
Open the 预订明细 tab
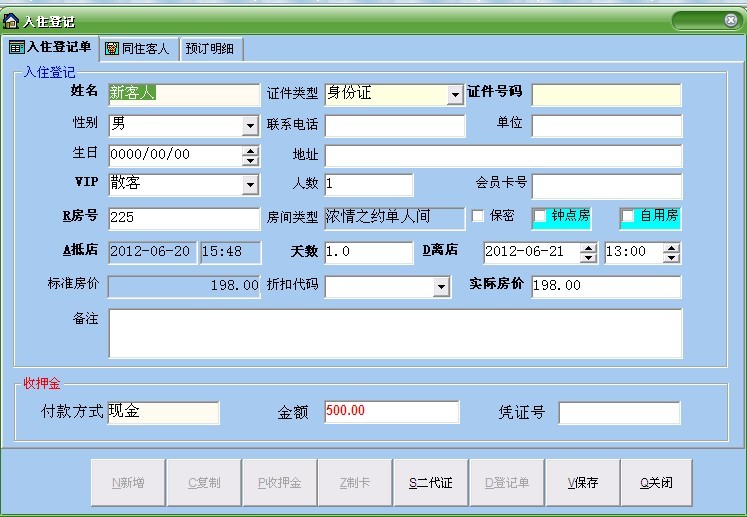(211, 48)
